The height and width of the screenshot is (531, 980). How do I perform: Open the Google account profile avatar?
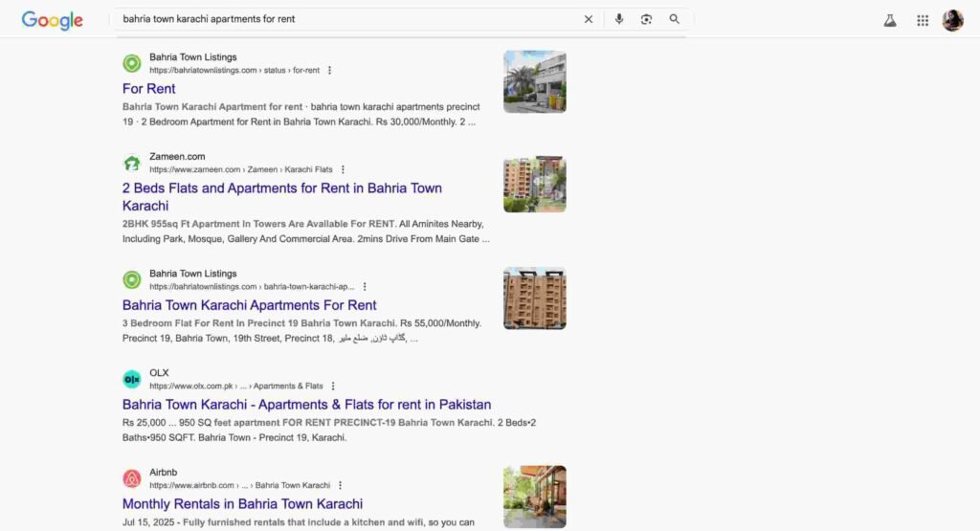coord(952,20)
